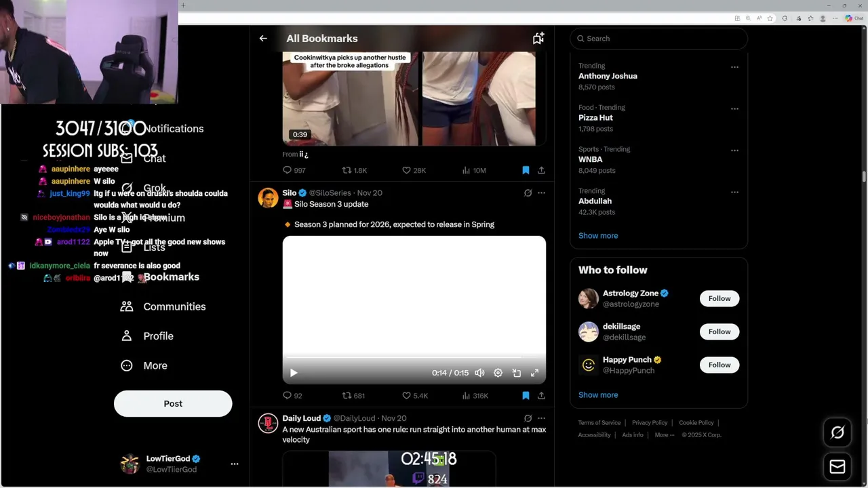Repost the Silo post with 681 reposts
The height and width of the screenshot is (488, 868).
pos(353,395)
